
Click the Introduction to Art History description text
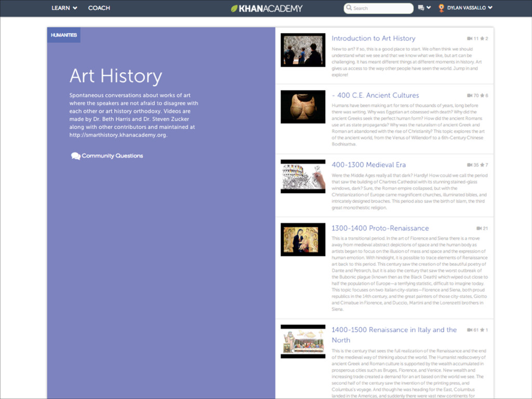tap(406, 62)
